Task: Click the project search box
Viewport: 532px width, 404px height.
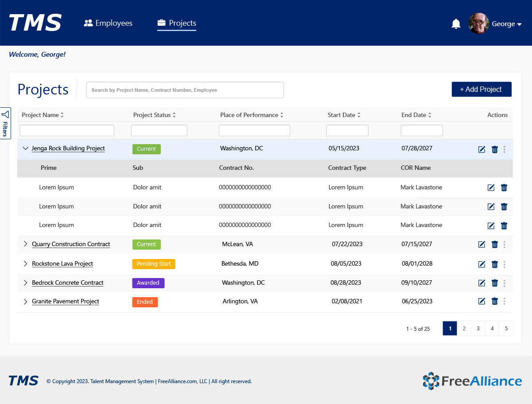Action: tap(185, 90)
